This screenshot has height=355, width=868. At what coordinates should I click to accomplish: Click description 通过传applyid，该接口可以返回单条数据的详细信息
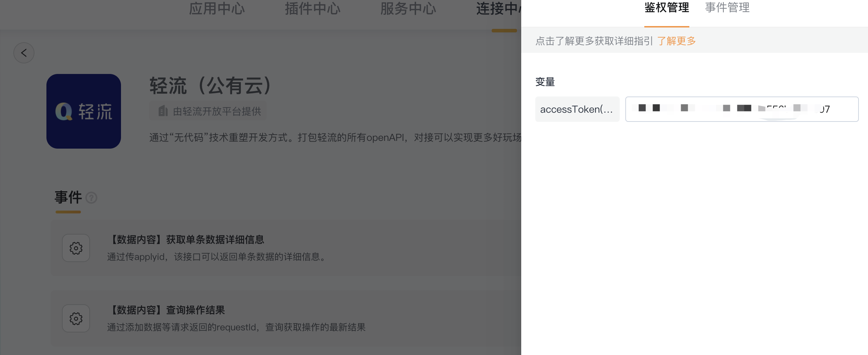point(217,257)
